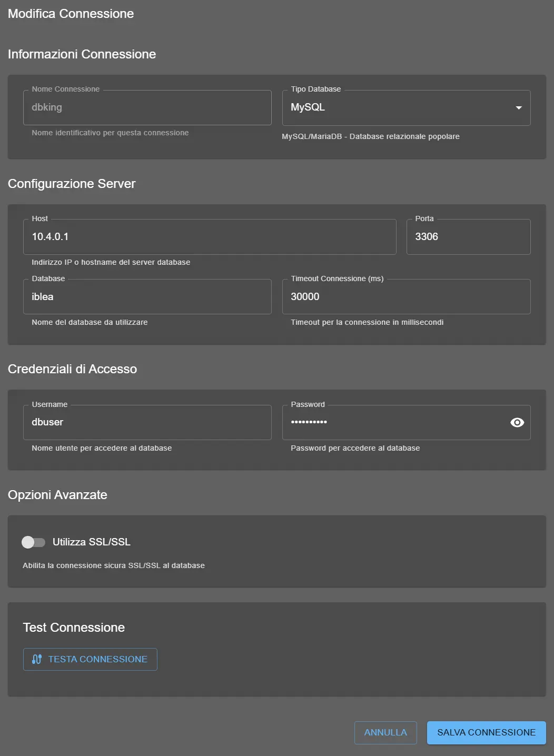Click the test tube icon next to Testa Connessione
This screenshot has height=756, width=554.
pos(36,659)
